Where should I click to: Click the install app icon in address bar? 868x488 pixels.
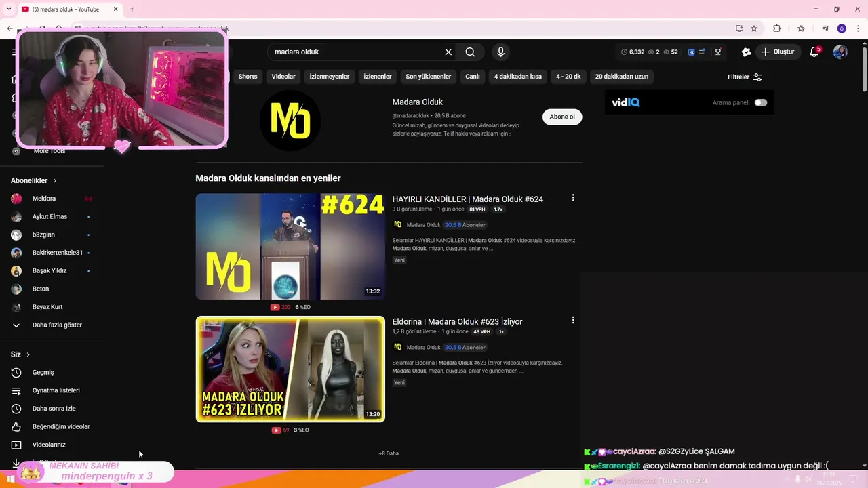739,28
